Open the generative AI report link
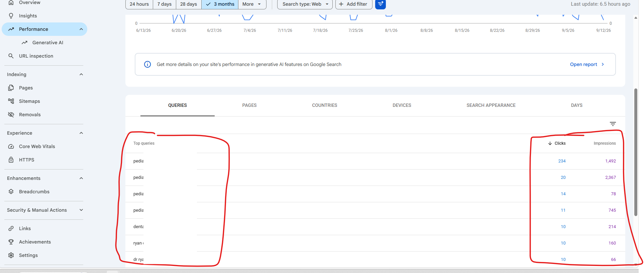Screen dimensions: 644x273 pyautogui.click(x=587, y=64)
